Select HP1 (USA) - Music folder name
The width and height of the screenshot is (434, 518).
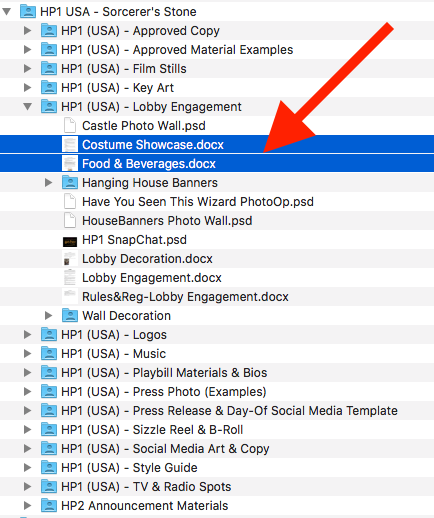(x=113, y=354)
